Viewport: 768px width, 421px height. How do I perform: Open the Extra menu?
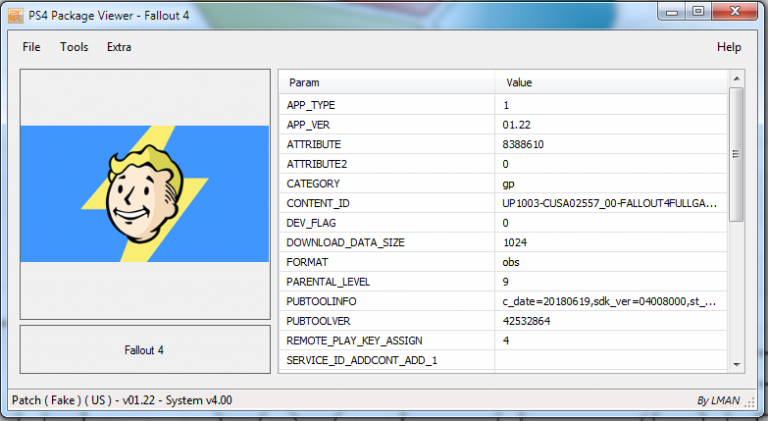(x=119, y=47)
